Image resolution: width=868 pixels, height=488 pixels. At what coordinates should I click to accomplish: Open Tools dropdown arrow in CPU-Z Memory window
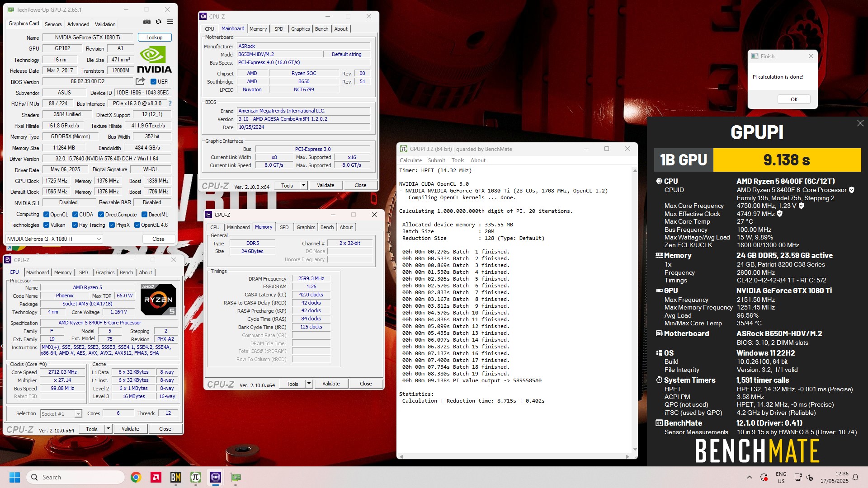click(x=309, y=384)
